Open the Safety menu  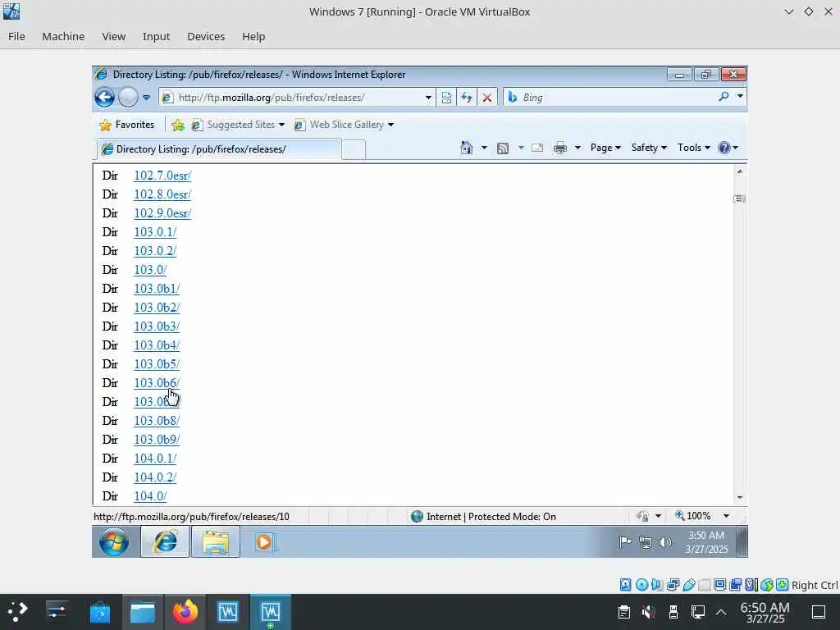[x=649, y=148]
